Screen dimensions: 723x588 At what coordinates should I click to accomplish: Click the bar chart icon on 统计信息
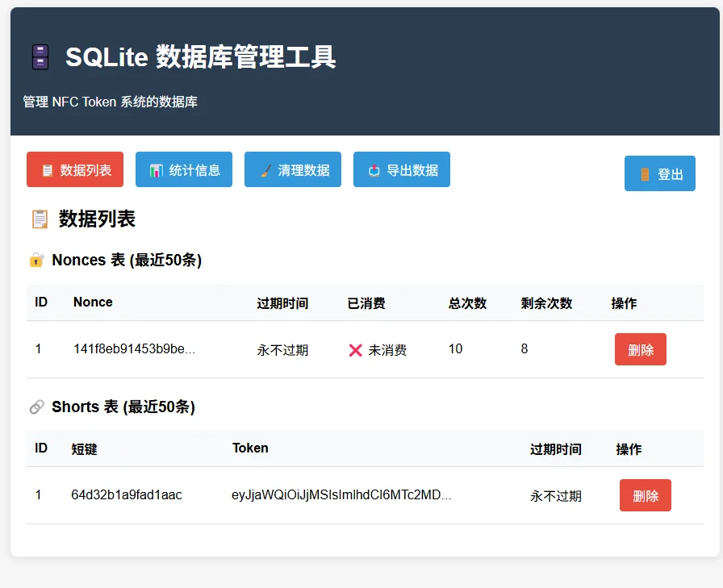[x=157, y=170]
